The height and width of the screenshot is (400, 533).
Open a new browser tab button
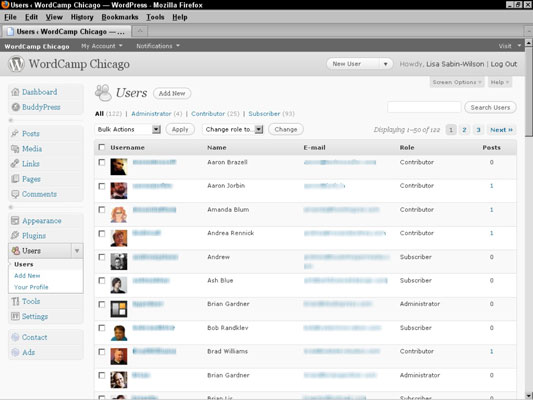click(140, 31)
